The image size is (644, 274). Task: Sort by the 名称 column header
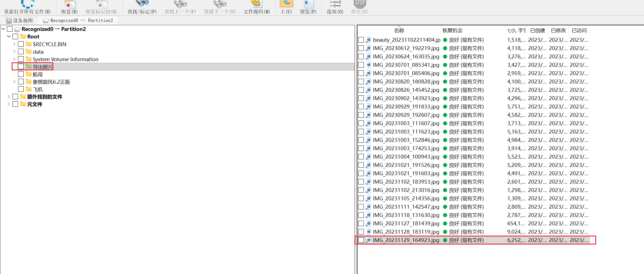(x=399, y=31)
